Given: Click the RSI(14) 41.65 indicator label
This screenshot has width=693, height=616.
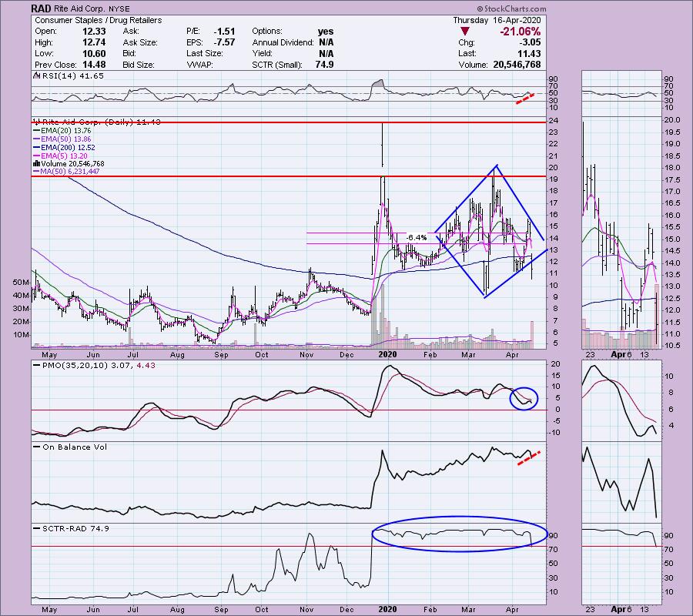Looking at the screenshot, I should 71,76.
